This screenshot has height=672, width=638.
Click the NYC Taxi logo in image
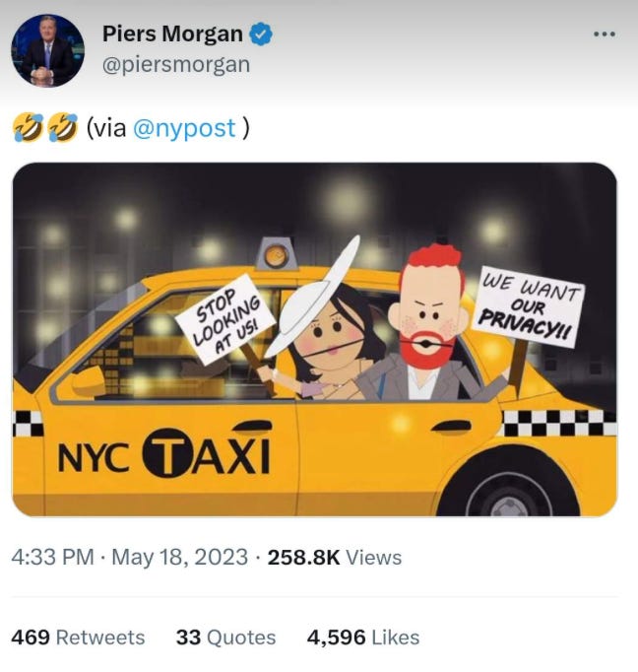pos(164,453)
